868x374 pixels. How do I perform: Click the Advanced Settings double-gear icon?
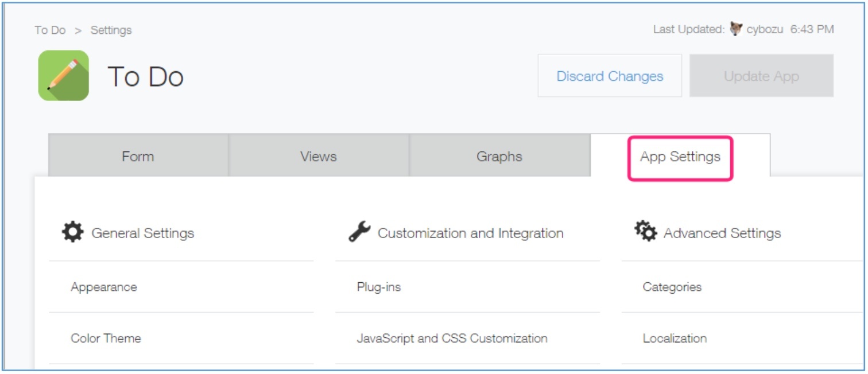646,232
